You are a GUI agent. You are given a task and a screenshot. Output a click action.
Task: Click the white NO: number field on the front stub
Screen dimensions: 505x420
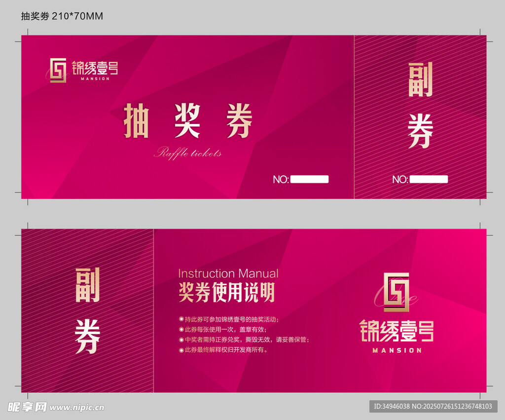pos(429,179)
